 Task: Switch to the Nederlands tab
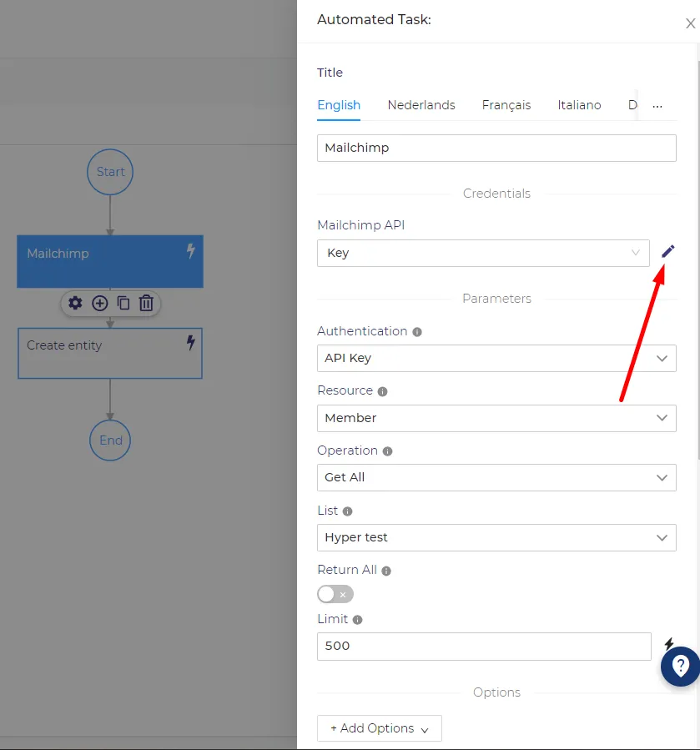click(421, 105)
